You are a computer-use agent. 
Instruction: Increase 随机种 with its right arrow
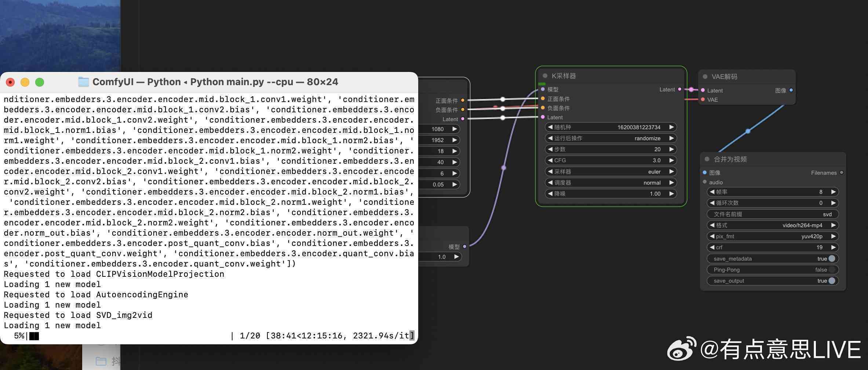[671, 127]
